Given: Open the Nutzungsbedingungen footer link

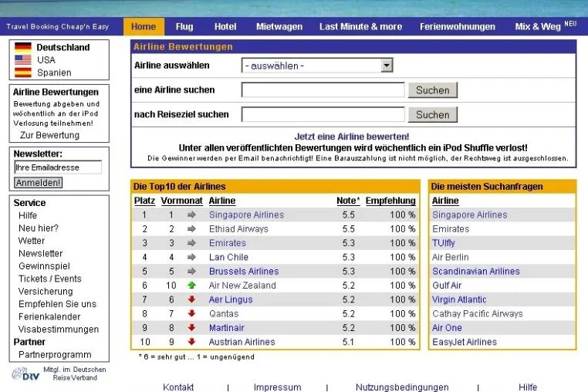Looking at the screenshot, I should pyautogui.click(x=402, y=387).
